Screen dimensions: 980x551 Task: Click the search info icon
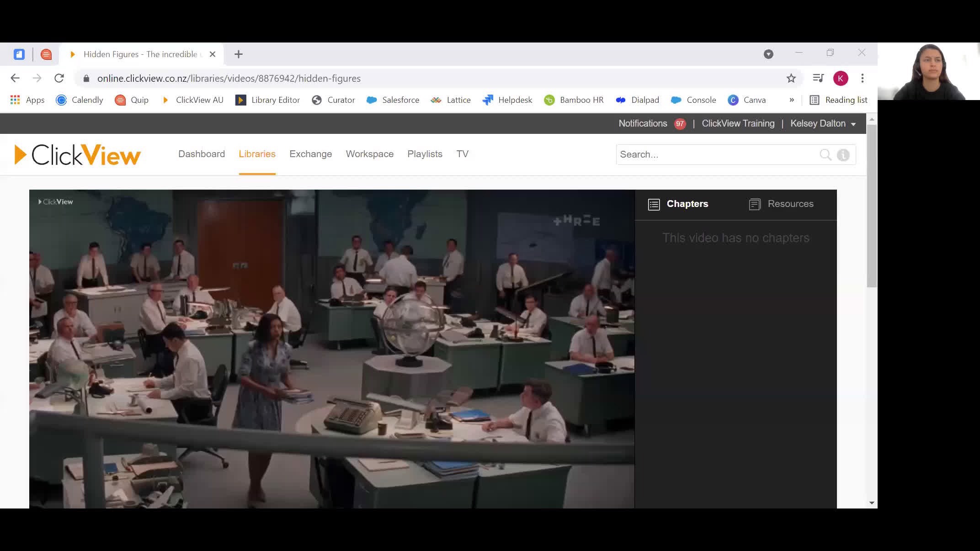pos(843,155)
